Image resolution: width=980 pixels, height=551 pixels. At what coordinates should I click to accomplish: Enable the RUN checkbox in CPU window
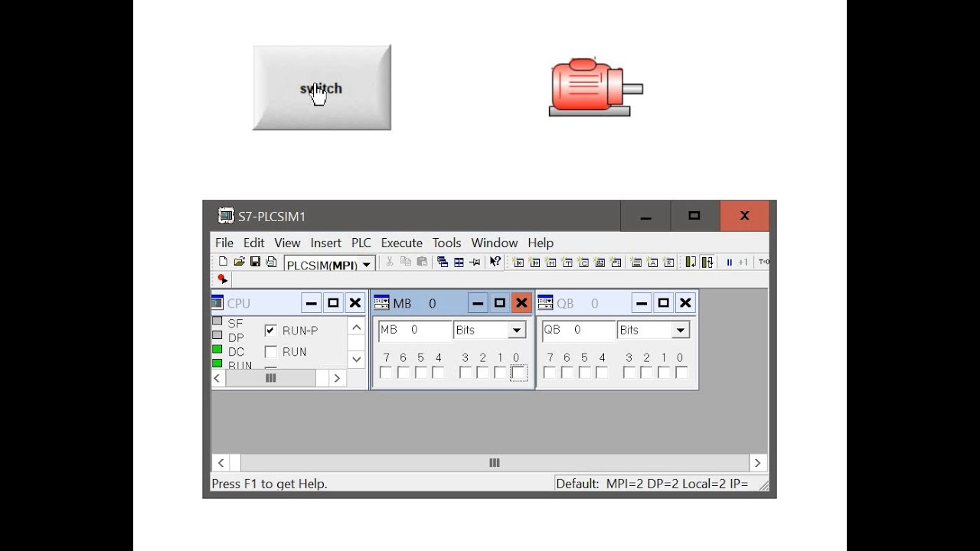[270, 352]
